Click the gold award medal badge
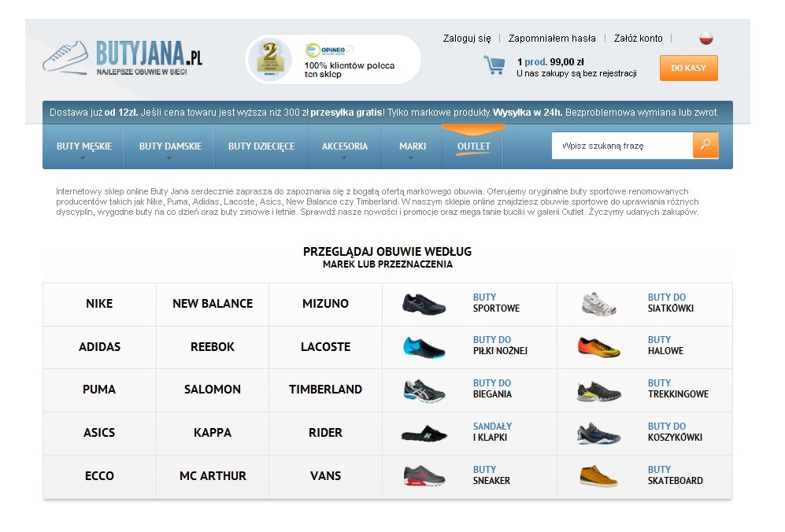The image size is (785, 532). [270, 60]
